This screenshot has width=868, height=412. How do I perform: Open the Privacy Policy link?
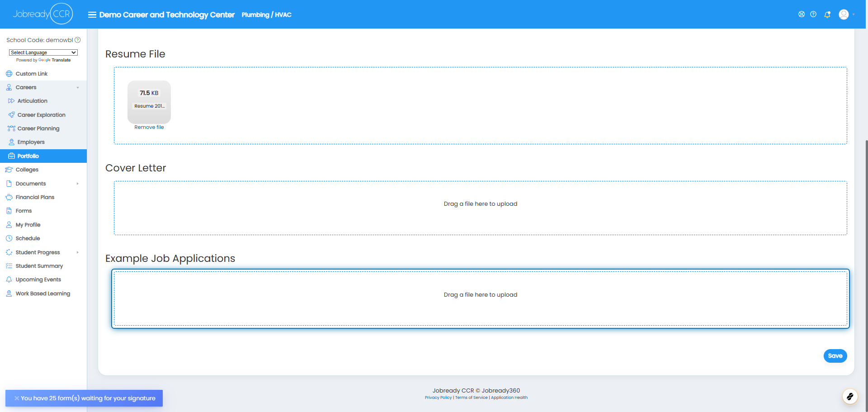click(x=438, y=398)
